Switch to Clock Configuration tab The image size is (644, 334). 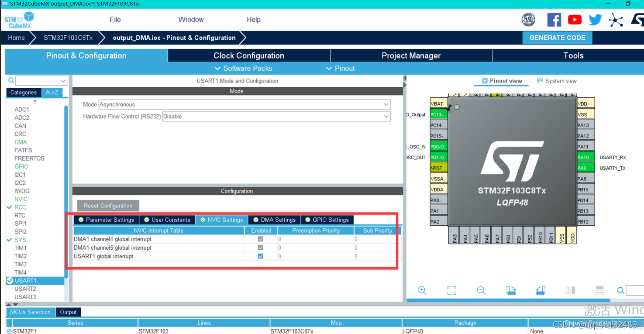click(x=249, y=55)
